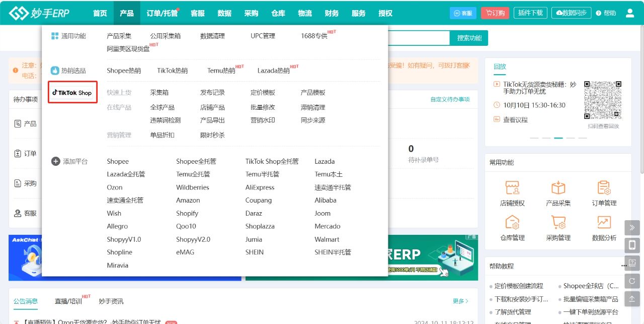644x324 pixels.
Task: Open 店铺授权 icon in 常用功能
Action: [x=512, y=188]
